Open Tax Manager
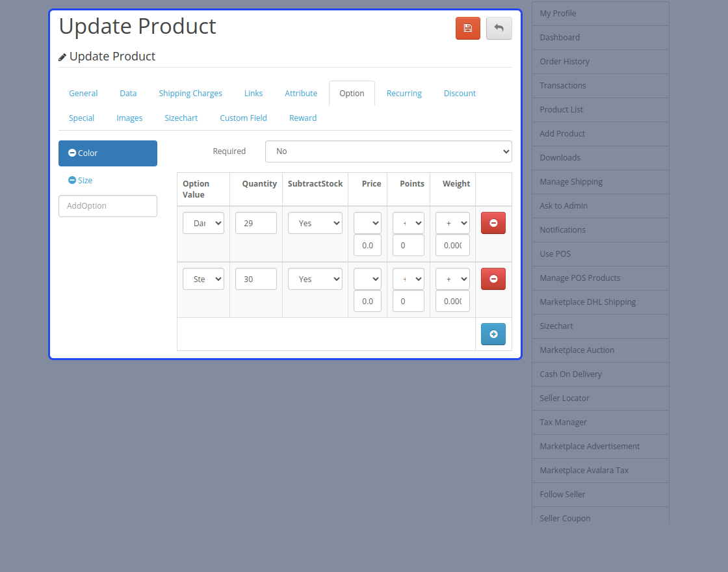Screen dimensions: 728x572 tap(601, 422)
